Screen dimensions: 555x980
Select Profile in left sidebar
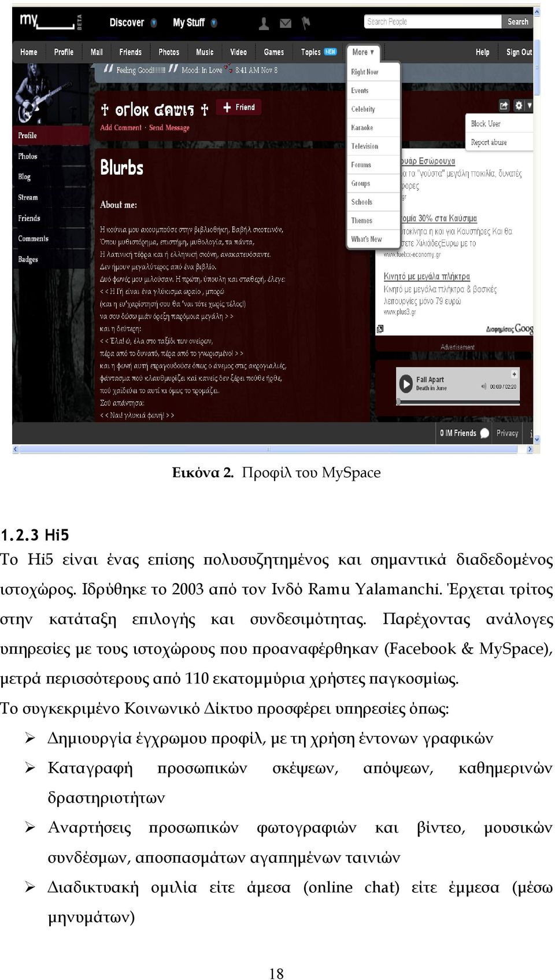[51, 135]
